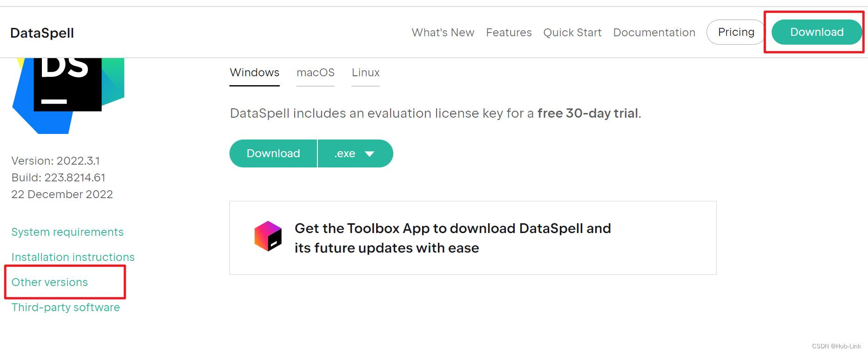Open the Features navigation item

click(509, 33)
